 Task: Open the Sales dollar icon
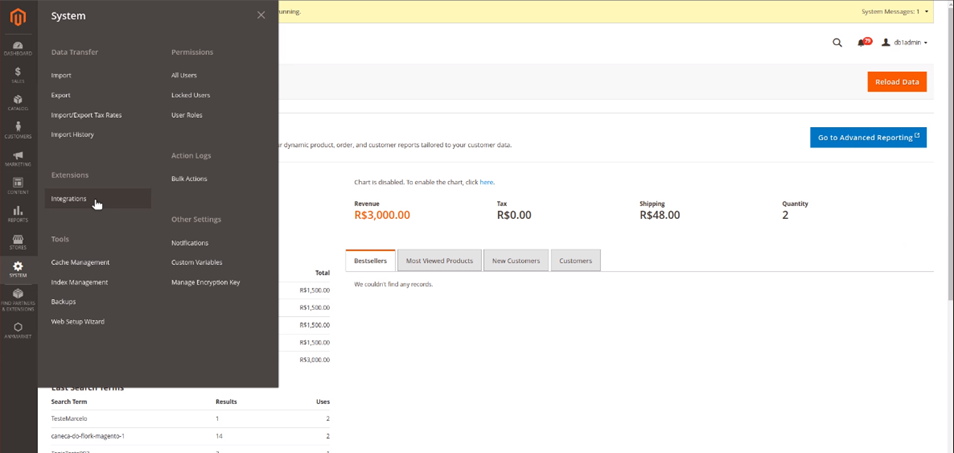pyautogui.click(x=18, y=72)
